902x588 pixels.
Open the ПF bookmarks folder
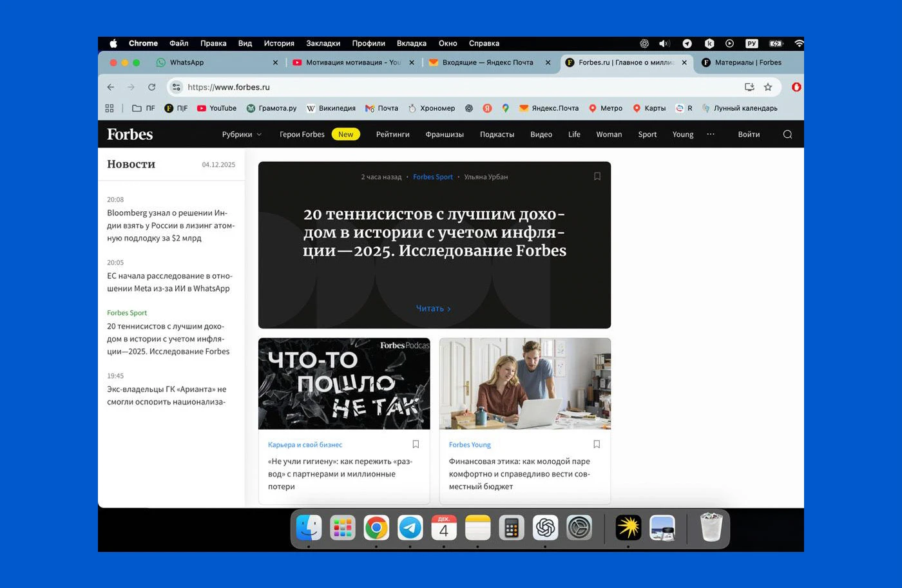click(x=144, y=108)
